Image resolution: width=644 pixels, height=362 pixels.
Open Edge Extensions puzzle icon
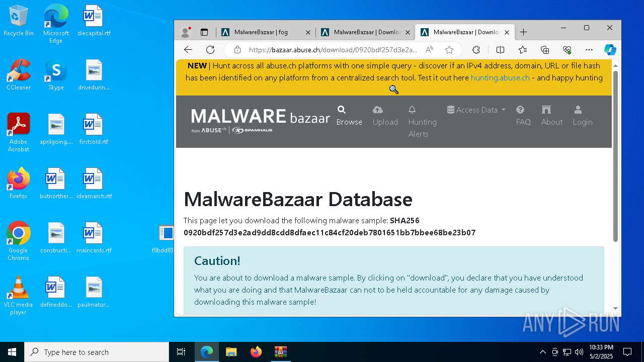[476, 50]
